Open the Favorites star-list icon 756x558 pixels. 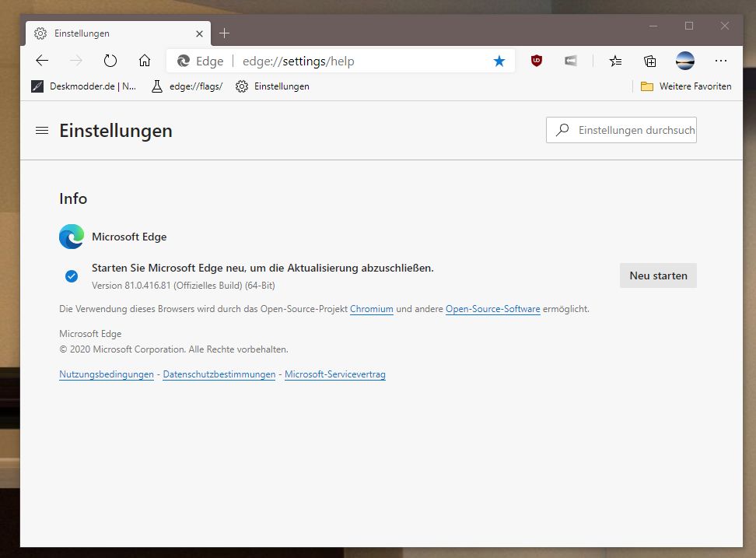615,61
